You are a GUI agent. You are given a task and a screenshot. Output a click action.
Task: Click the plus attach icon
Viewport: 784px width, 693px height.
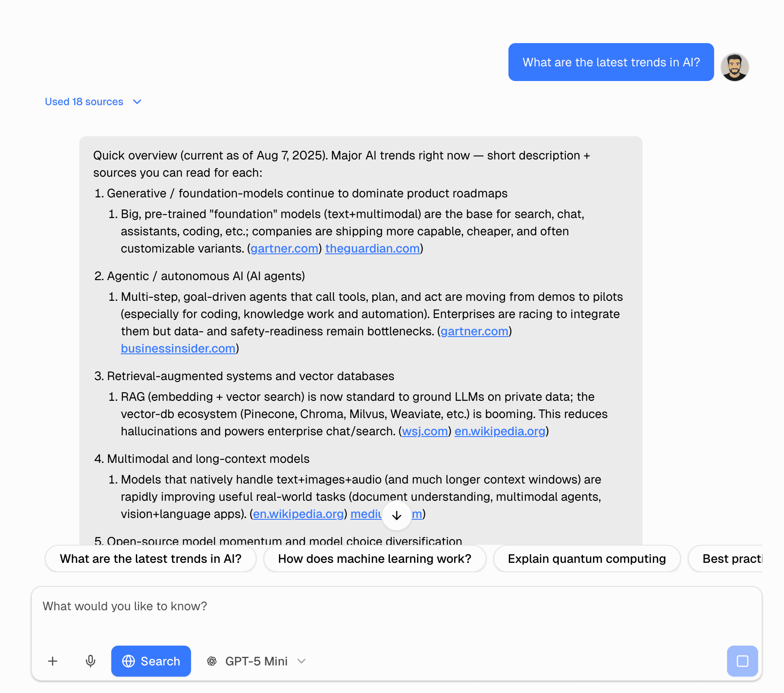click(x=53, y=661)
